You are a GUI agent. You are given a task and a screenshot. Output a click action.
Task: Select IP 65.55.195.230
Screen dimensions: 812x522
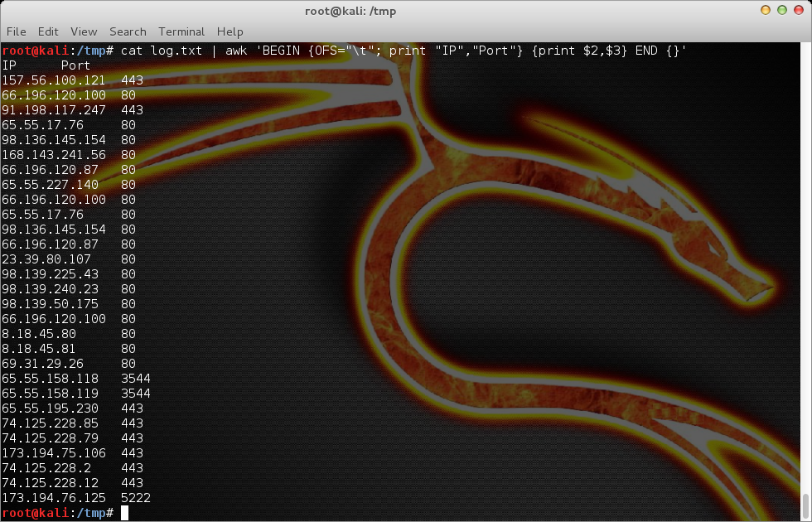(x=50, y=408)
